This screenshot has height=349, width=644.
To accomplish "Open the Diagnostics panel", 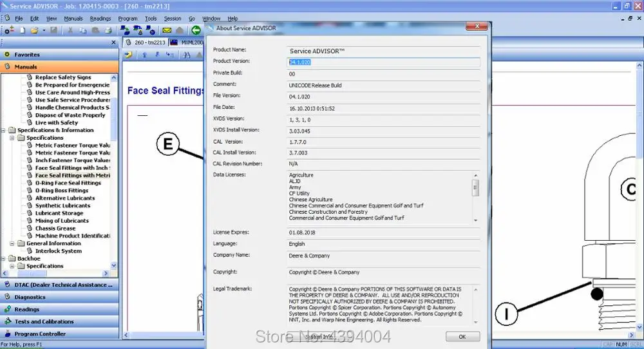I will [x=59, y=297].
